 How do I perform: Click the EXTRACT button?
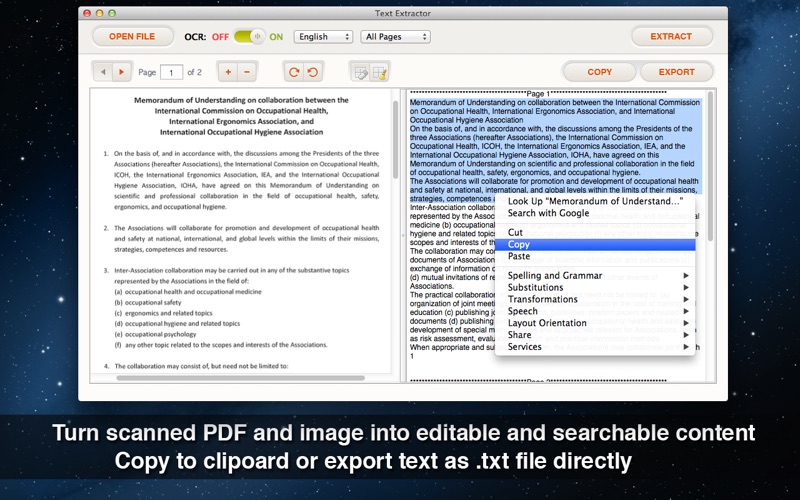click(x=671, y=37)
